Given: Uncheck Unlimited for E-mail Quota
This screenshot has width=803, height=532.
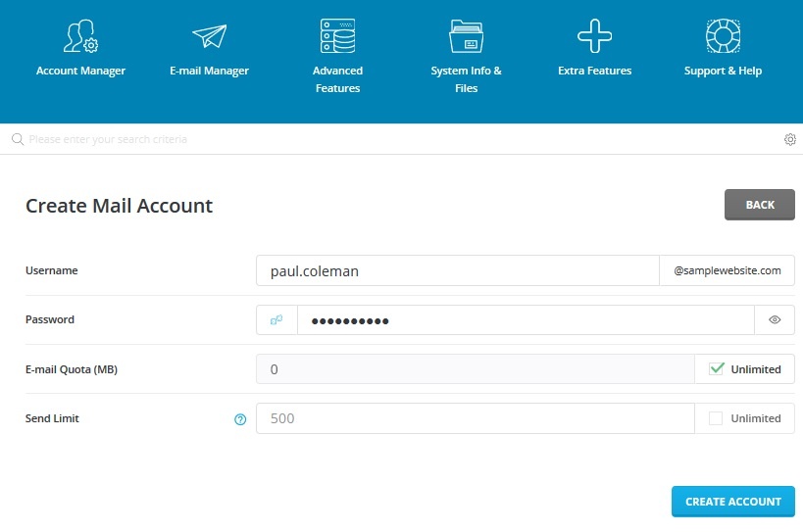Looking at the screenshot, I should point(717,368).
